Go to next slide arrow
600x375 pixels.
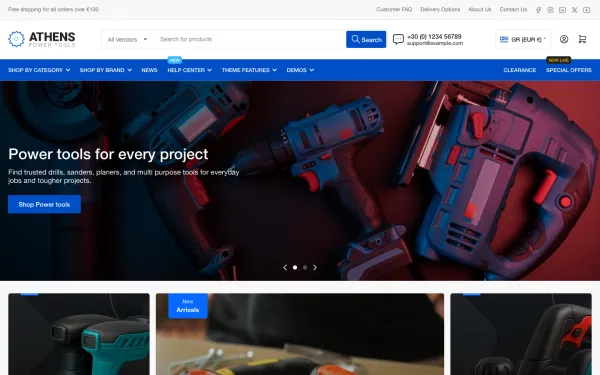[315, 267]
